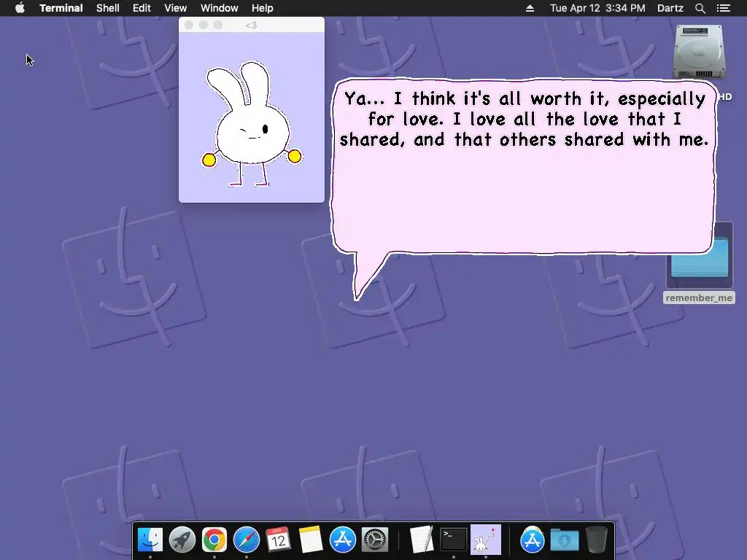Click the bunny character in <3 window
Image resolution: width=747 pixels, height=560 pixels.
pos(252,124)
